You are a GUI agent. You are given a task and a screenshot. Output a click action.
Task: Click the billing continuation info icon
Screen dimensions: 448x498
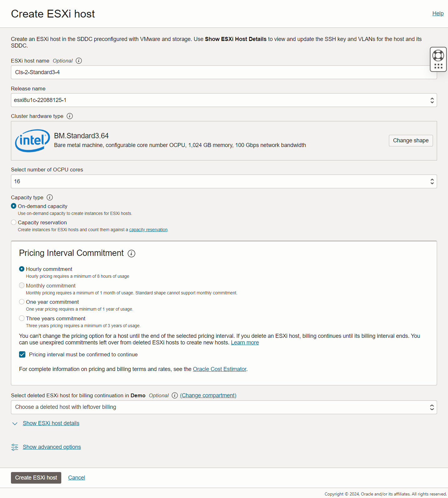click(175, 395)
